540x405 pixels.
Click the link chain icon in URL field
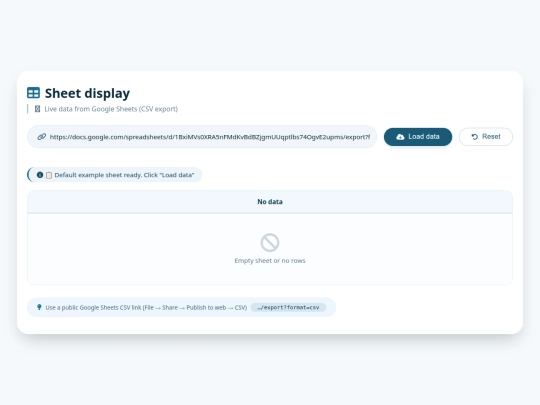[42, 137]
